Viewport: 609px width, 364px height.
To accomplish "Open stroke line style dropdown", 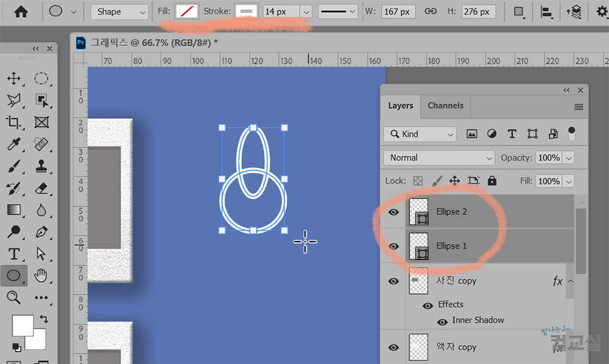I will pos(338,12).
